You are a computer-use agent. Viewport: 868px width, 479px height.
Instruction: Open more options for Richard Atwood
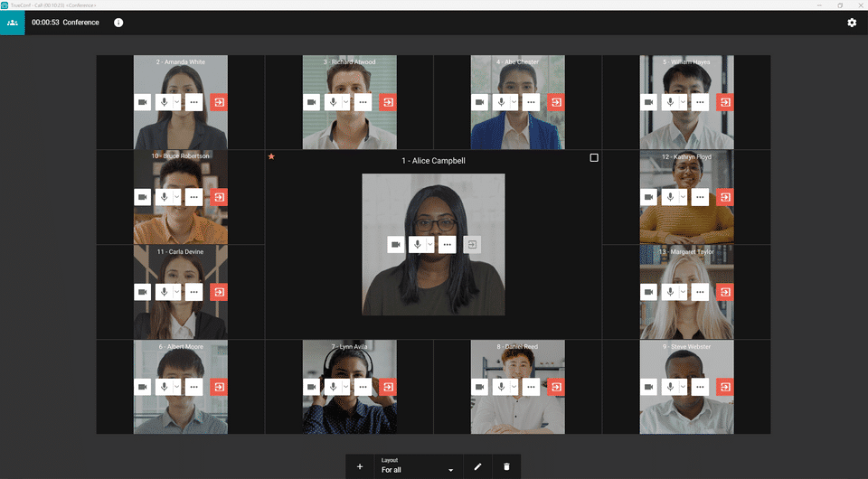[363, 102]
